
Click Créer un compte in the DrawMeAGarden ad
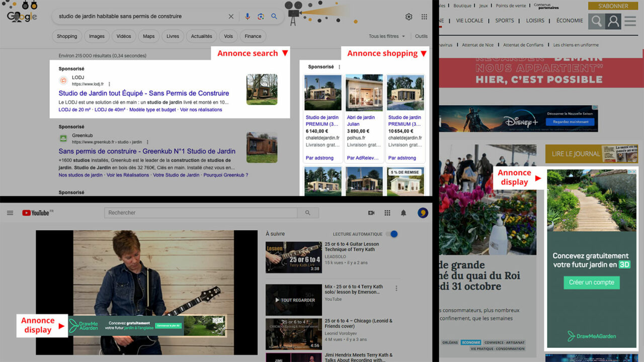tap(591, 283)
